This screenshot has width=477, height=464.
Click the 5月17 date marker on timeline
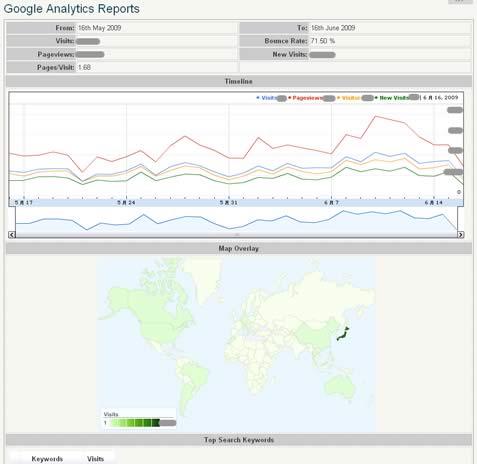pos(24,202)
